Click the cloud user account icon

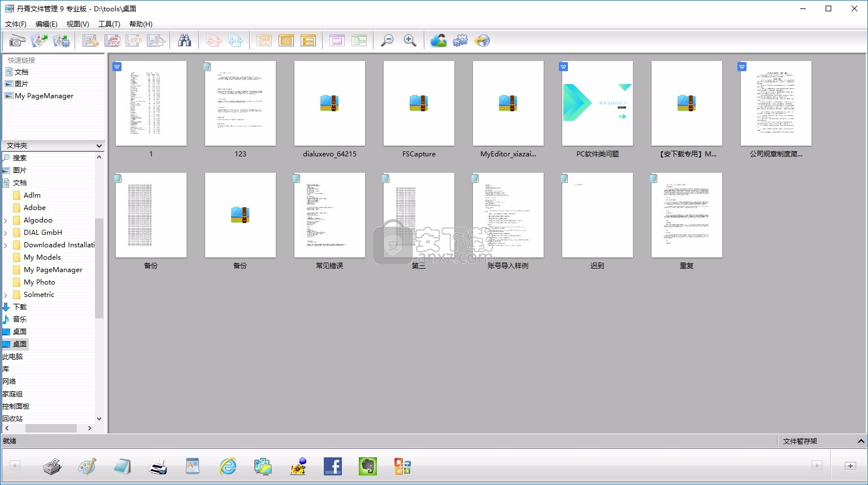coord(439,41)
